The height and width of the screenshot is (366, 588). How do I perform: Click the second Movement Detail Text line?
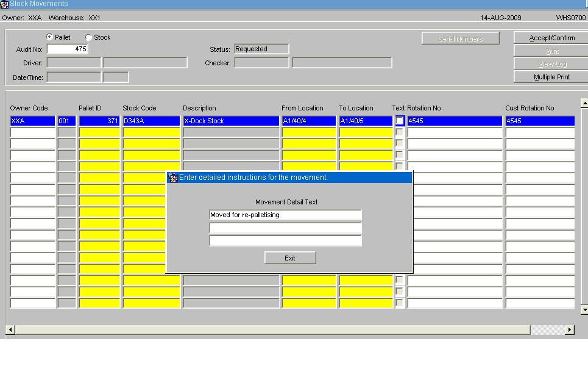[x=285, y=228]
